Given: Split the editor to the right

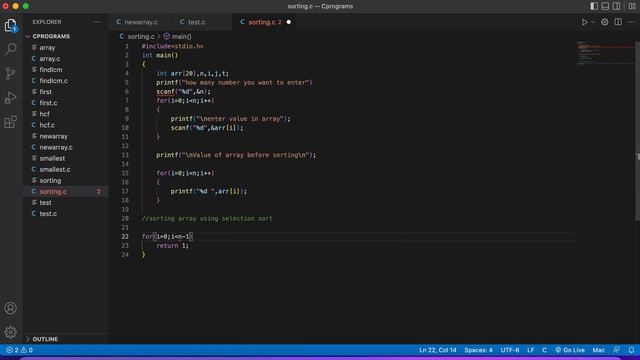Looking at the screenshot, I should (x=618, y=22).
